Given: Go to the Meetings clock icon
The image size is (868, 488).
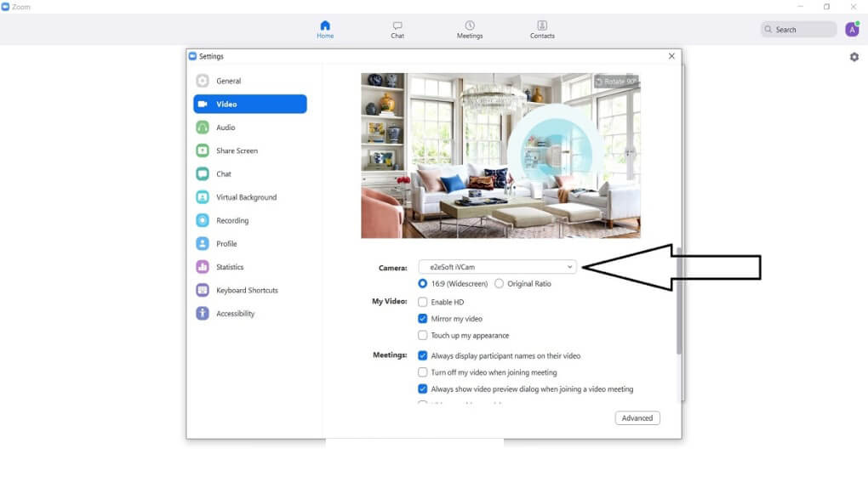Looking at the screenshot, I should (x=470, y=26).
